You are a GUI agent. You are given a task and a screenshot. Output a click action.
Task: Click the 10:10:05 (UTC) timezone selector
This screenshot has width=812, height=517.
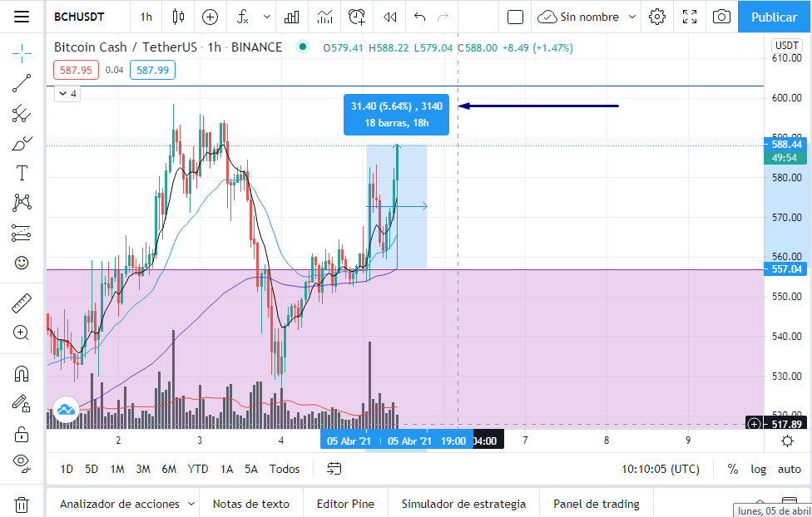(661, 469)
